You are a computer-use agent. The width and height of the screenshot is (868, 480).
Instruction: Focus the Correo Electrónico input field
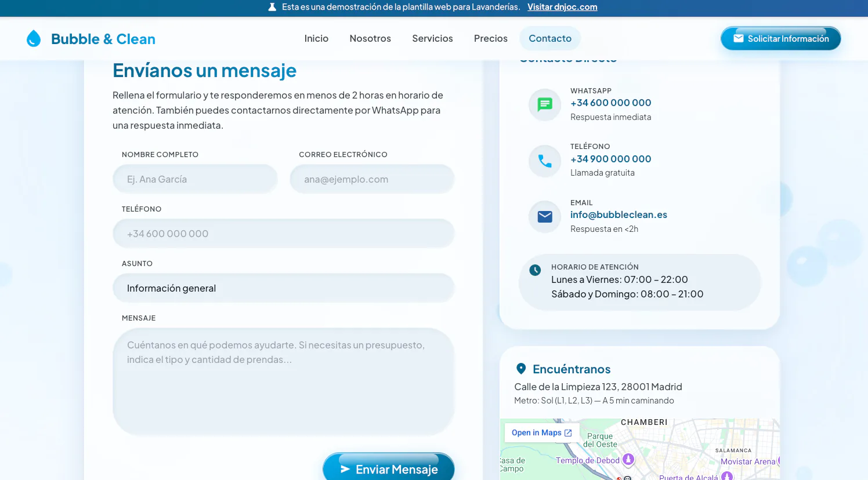coord(372,179)
